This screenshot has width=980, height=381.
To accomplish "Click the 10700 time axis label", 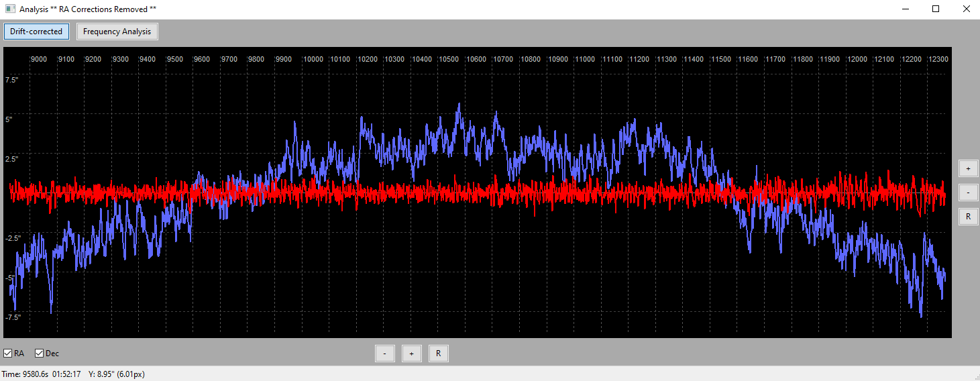I will (504, 59).
